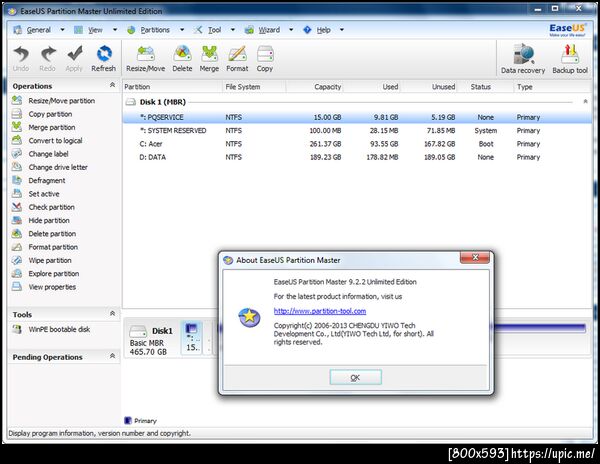Sort by the Capacity column header
Viewport: 600px width, 464px height.
[315, 87]
